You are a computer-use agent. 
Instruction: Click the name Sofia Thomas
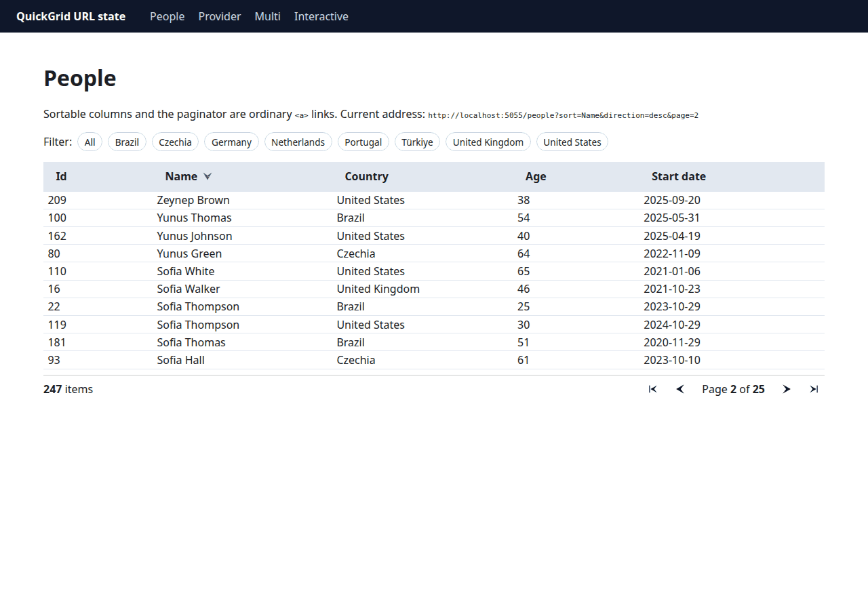pyautogui.click(x=191, y=342)
